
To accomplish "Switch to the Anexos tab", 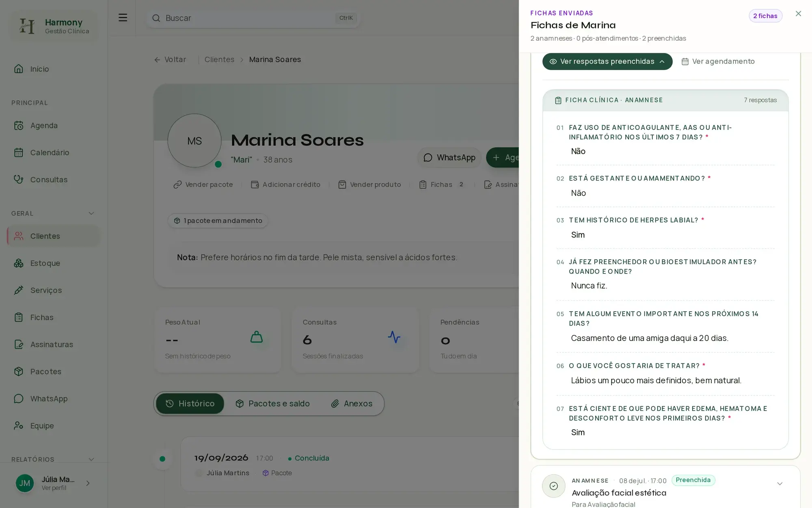I will pos(352,404).
